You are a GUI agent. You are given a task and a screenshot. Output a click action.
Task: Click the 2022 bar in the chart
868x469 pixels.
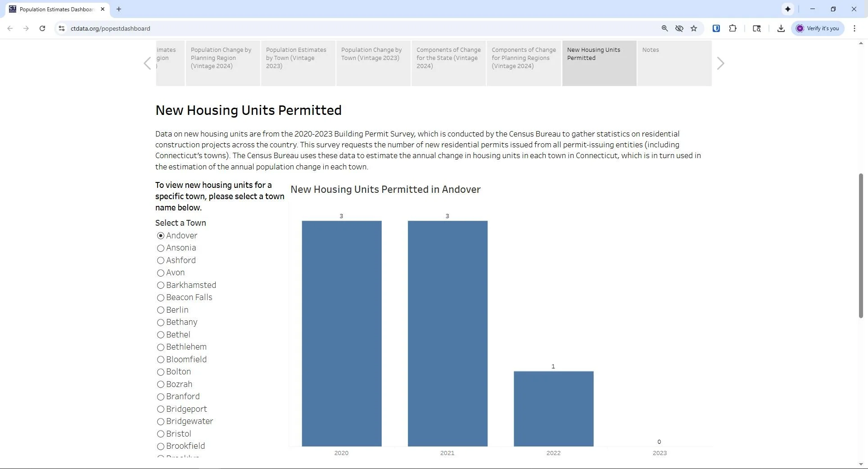coord(554,409)
